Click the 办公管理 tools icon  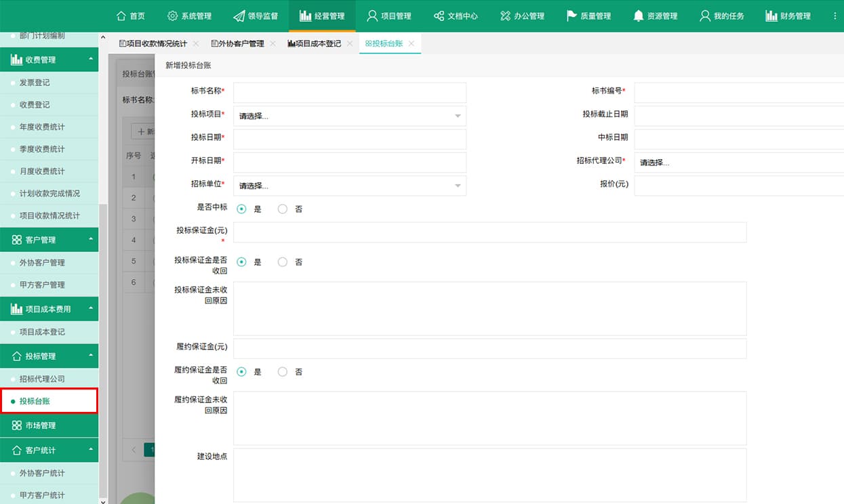click(x=505, y=16)
